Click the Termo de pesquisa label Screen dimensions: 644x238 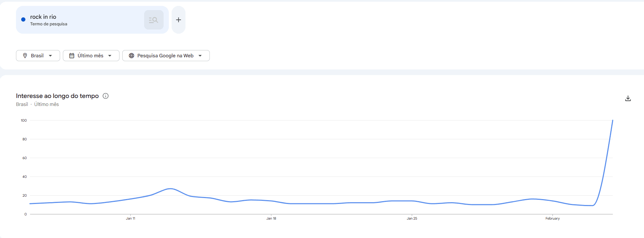[49, 24]
